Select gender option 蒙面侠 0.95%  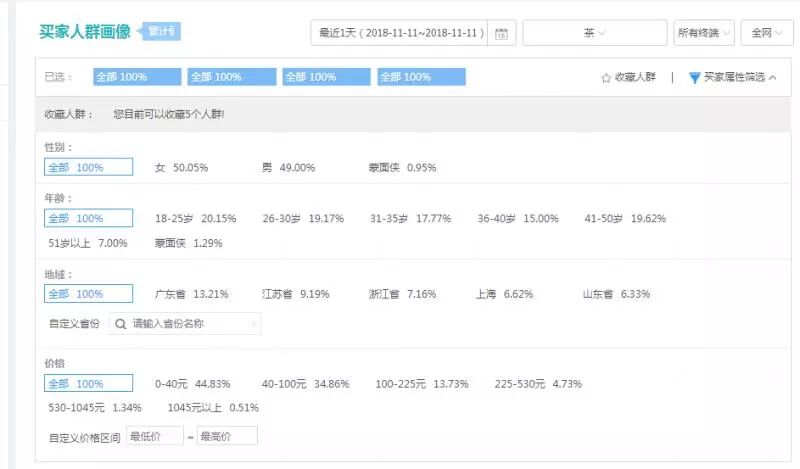click(403, 167)
